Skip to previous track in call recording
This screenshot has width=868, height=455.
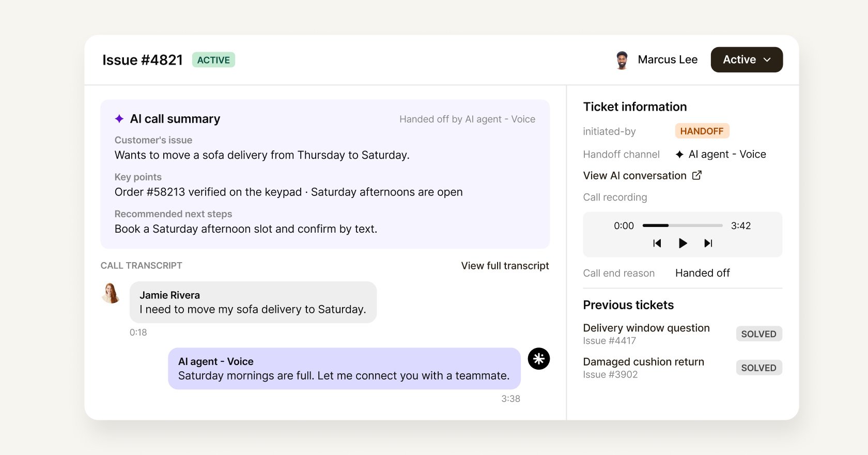tap(657, 243)
